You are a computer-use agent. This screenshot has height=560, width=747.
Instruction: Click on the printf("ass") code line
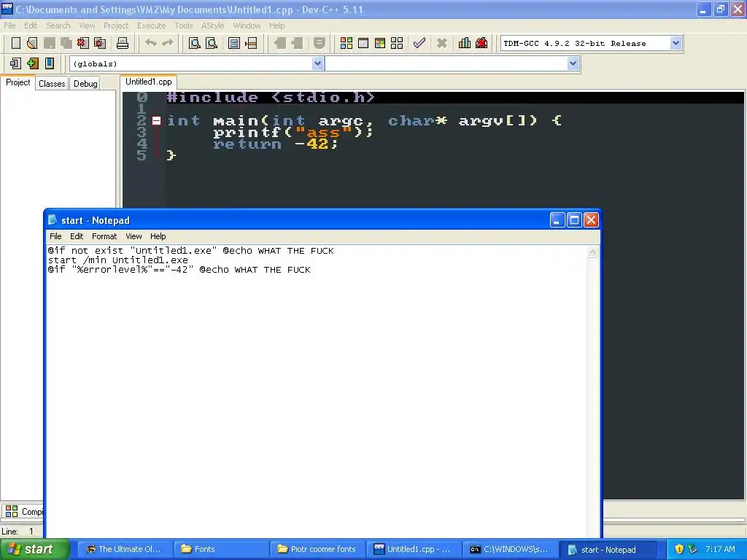(x=293, y=133)
